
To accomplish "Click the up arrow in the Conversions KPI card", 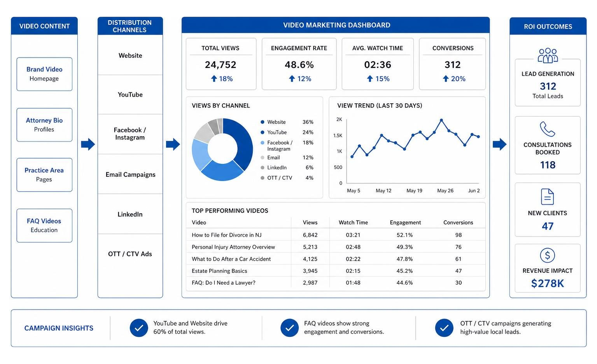I will pyautogui.click(x=446, y=79).
